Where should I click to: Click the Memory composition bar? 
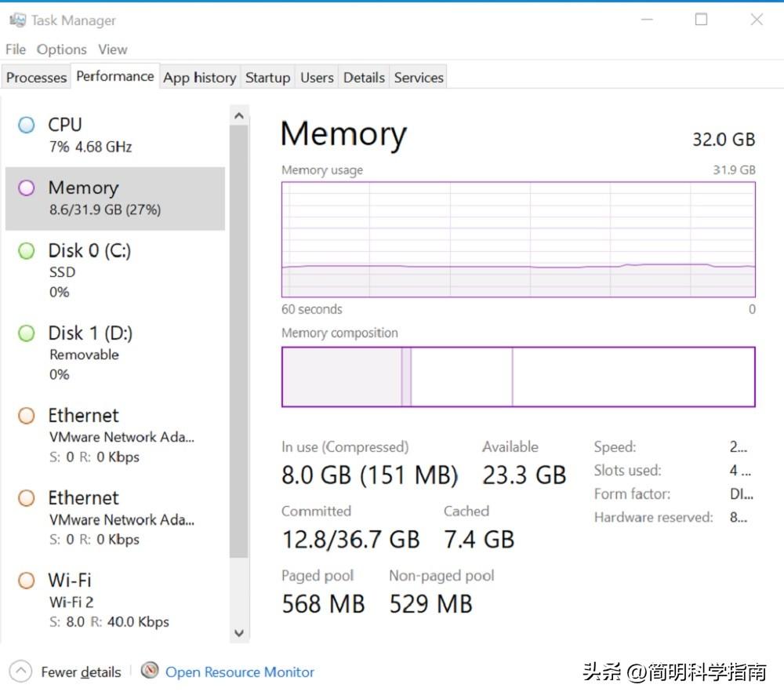click(x=518, y=377)
